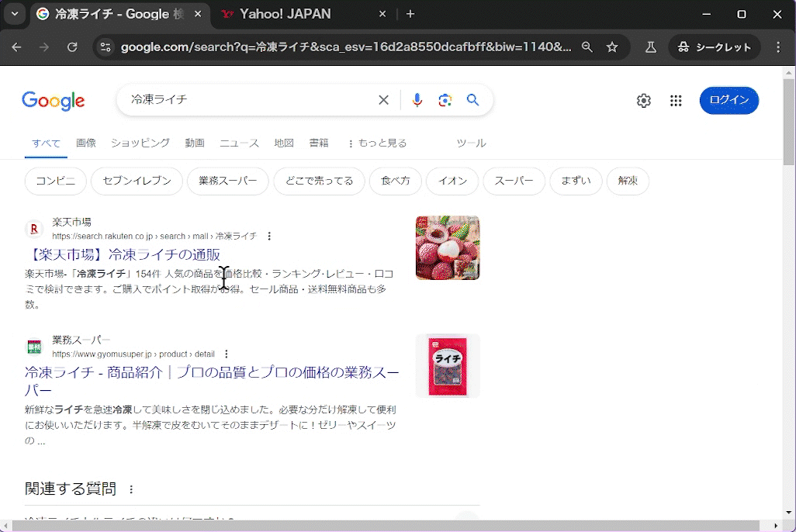The image size is (796, 532).
Task: Click the vertical scrollbar thumb
Action: [x=788, y=122]
